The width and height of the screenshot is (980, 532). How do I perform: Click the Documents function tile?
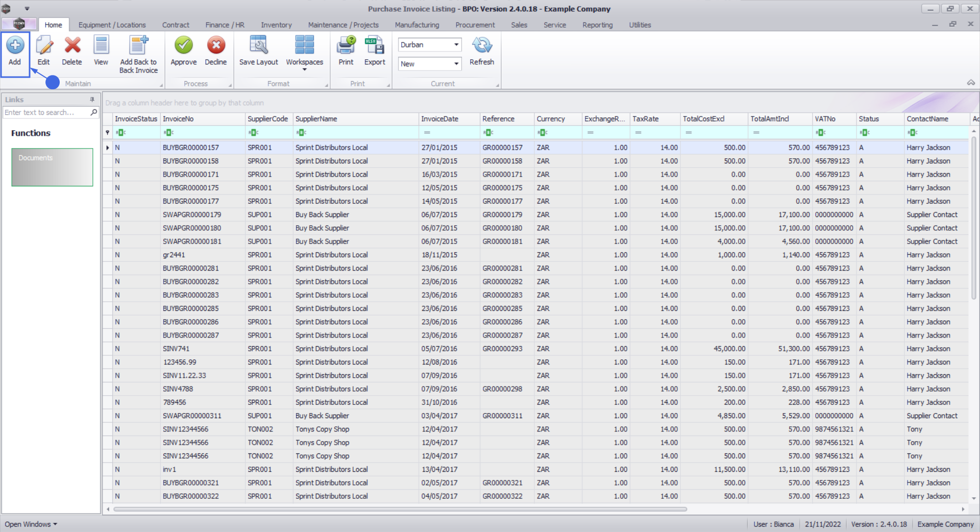click(52, 167)
